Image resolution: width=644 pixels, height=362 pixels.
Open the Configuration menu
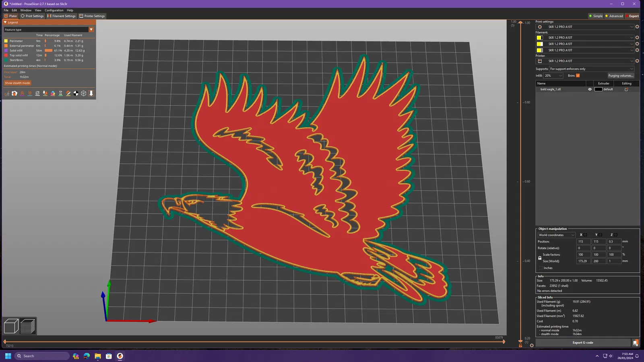[x=54, y=10]
